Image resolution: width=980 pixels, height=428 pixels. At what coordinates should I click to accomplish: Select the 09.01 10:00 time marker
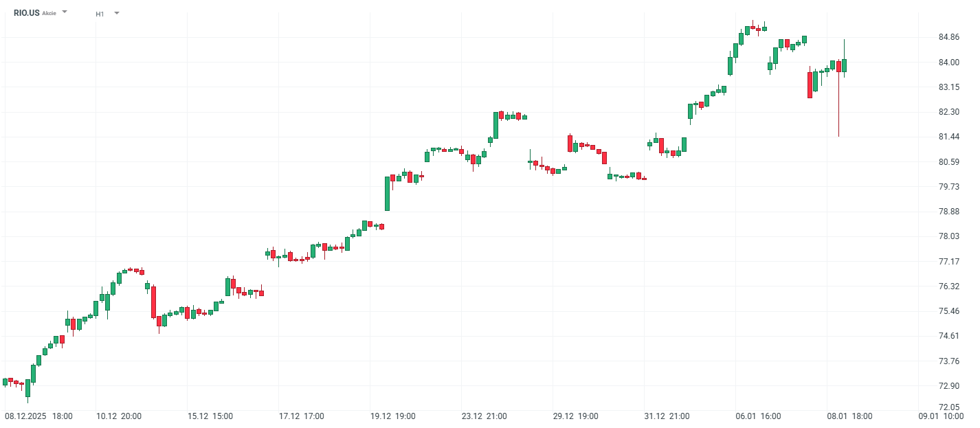(x=941, y=416)
